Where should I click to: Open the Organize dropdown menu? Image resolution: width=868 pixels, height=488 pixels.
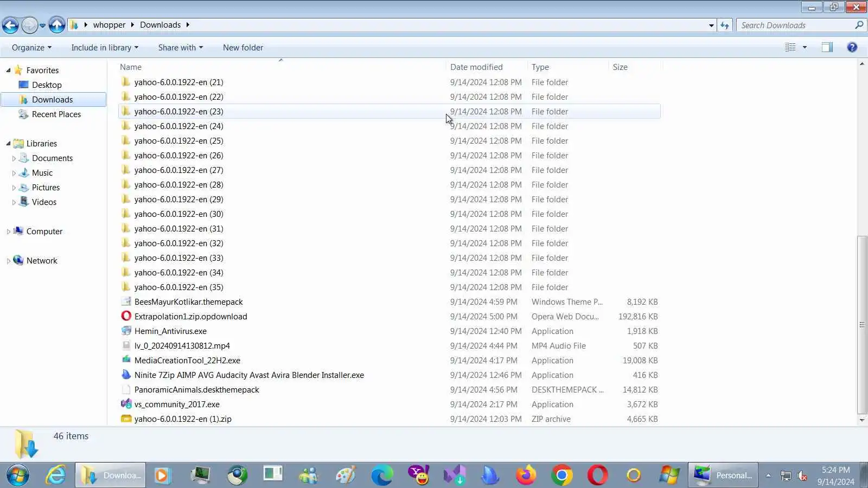click(x=32, y=47)
